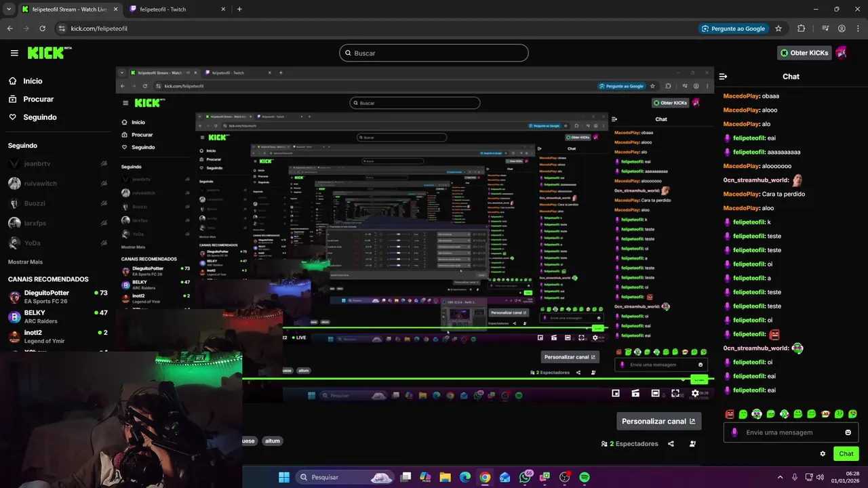Open File Explorer from the taskbar
This screenshot has height=488, width=868.
[x=446, y=477]
